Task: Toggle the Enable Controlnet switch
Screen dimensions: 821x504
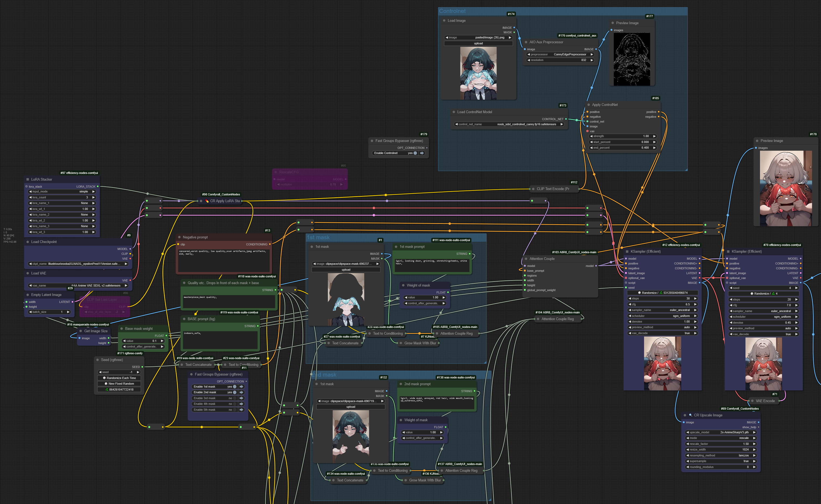Action: [x=415, y=153]
